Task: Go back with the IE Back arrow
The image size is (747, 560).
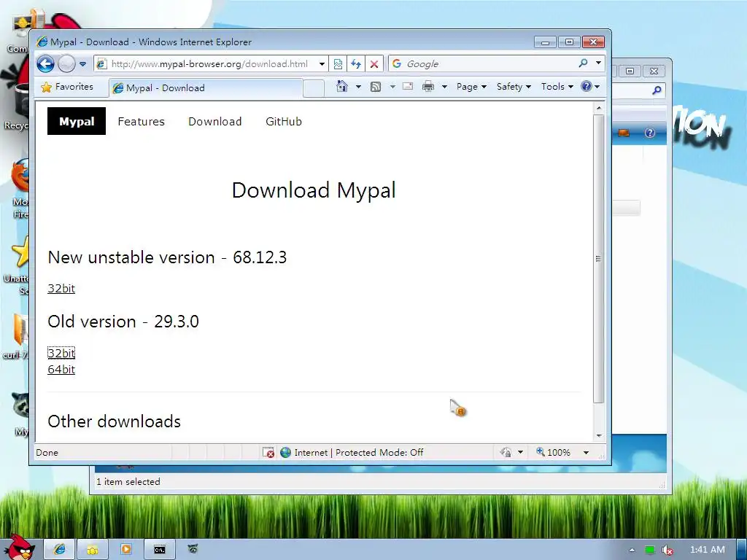Action: pyautogui.click(x=45, y=63)
